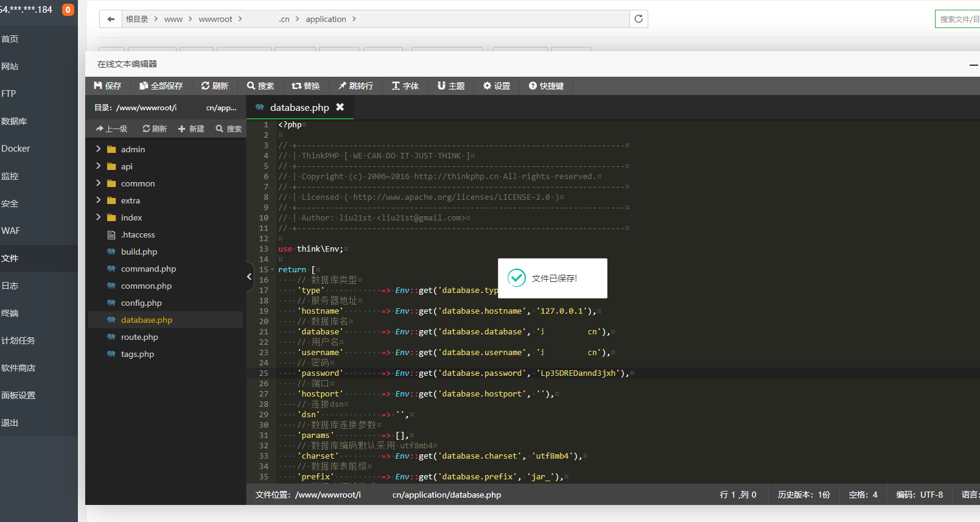980x522 pixels.
Task: Click Save All (全部保存) in editor toolbar
Action: pyautogui.click(x=161, y=86)
